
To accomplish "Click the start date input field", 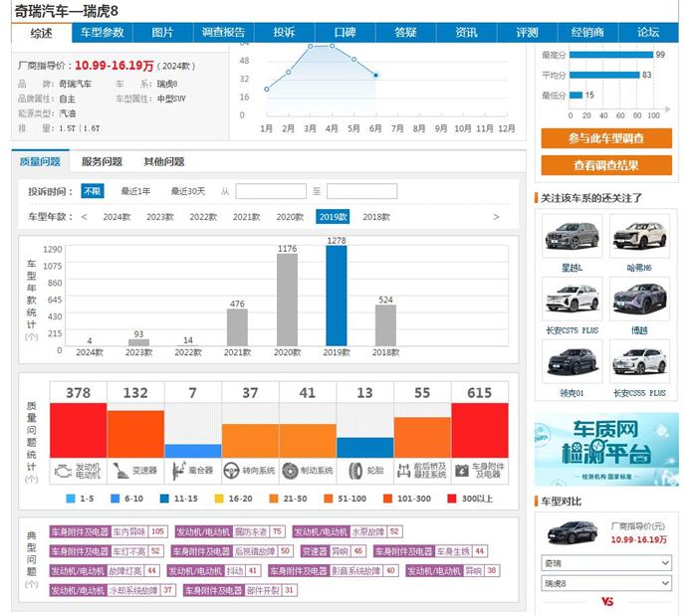I will click(x=271, y=191).
